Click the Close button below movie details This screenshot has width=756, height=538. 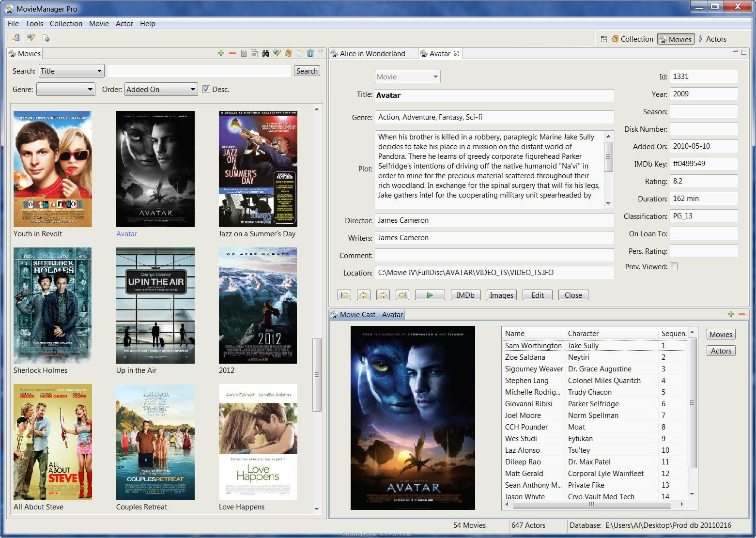pyautogui.click(x=573, y=295)
